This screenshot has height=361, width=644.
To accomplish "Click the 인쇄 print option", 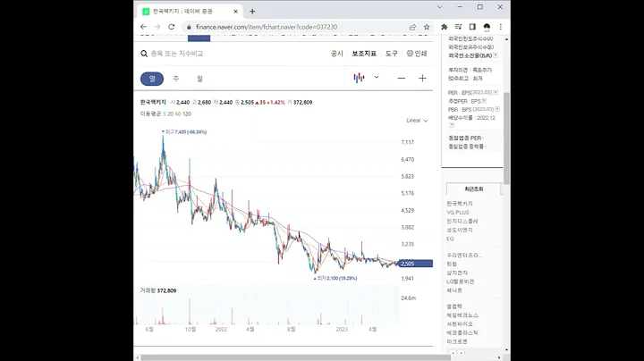I will point(420,54).
